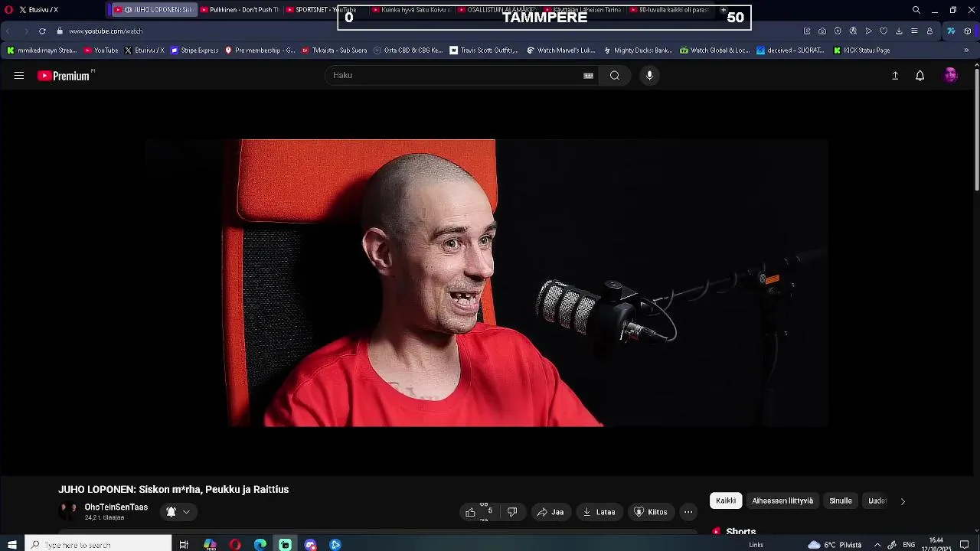
Task: Open the weather 6°C Pilvistä widget
Action: click(835, 545)
